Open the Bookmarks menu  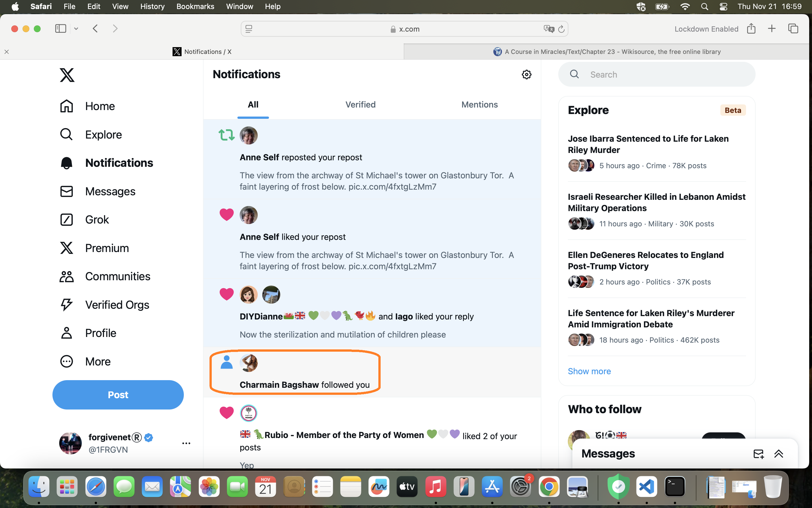coord(195,6)
